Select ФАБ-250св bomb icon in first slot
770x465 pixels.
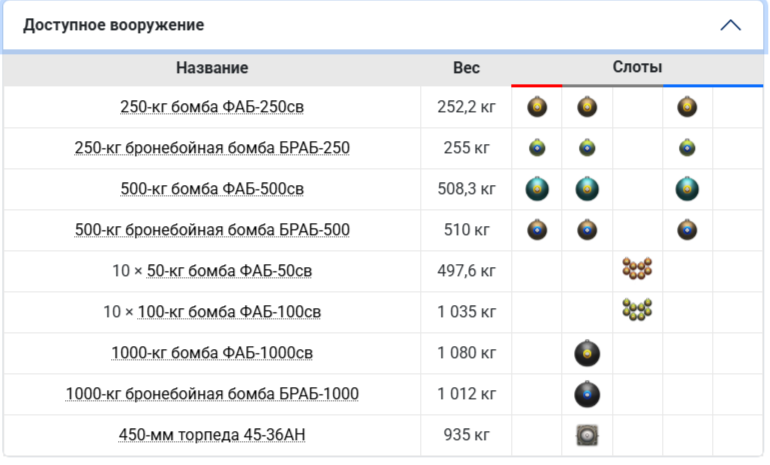537,107
